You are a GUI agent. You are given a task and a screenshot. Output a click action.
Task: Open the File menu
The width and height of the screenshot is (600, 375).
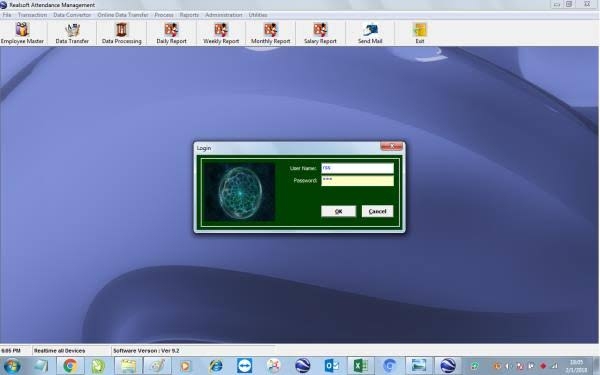point(7,15)
